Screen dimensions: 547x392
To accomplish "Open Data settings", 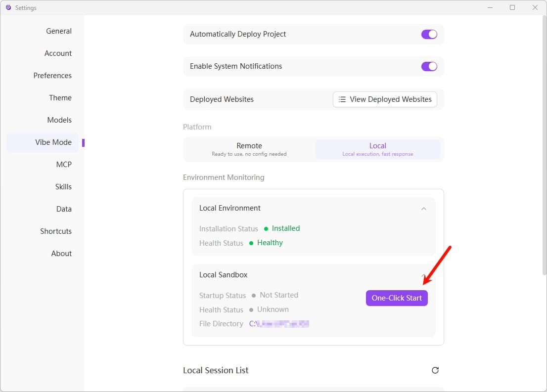I will point(64,209).
